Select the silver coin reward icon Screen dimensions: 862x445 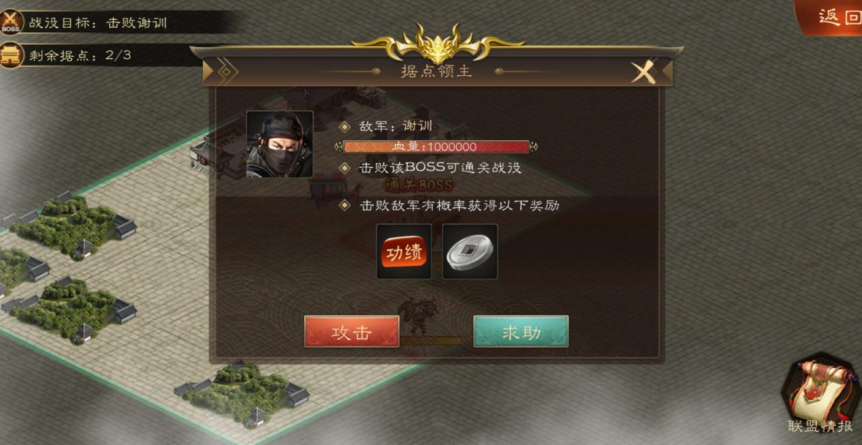[x=470, y=251]
